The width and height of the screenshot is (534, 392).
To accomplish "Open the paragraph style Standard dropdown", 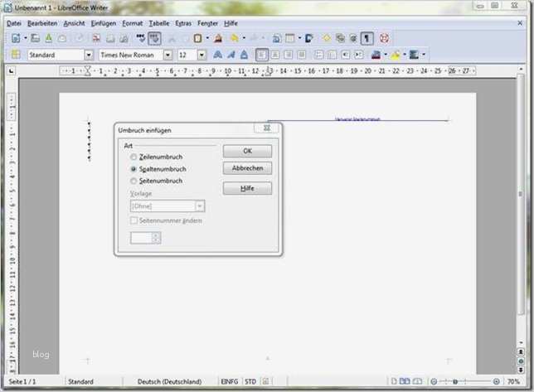I will 89,55.
